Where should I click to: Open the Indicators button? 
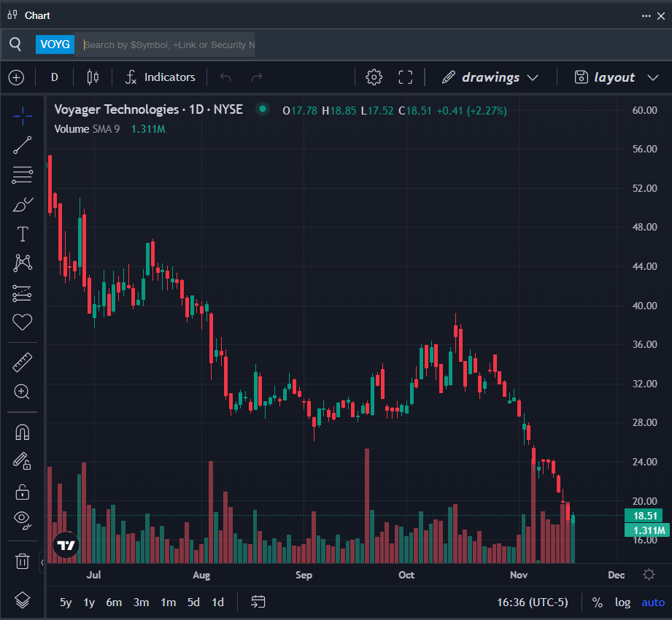click(x=161, y=77)
